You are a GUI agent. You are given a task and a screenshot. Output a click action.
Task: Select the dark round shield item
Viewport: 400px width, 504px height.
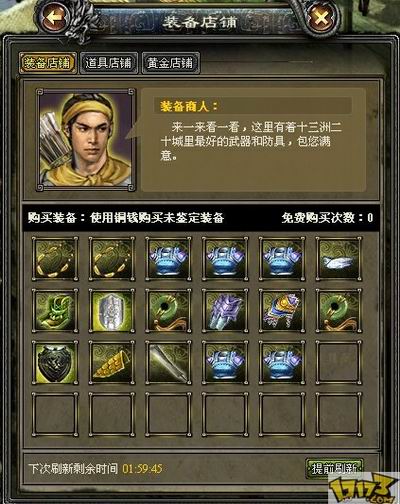(x=55, y=363)
